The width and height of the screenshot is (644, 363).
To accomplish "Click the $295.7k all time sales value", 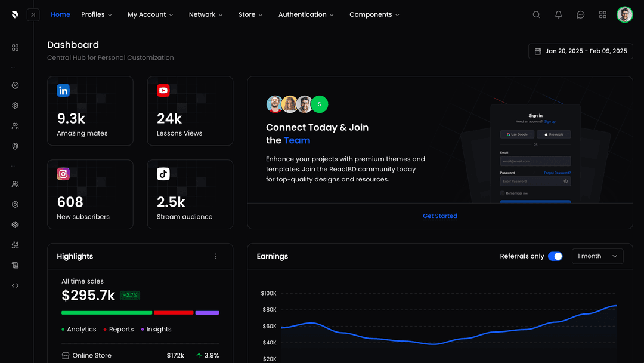I will 88,295.
